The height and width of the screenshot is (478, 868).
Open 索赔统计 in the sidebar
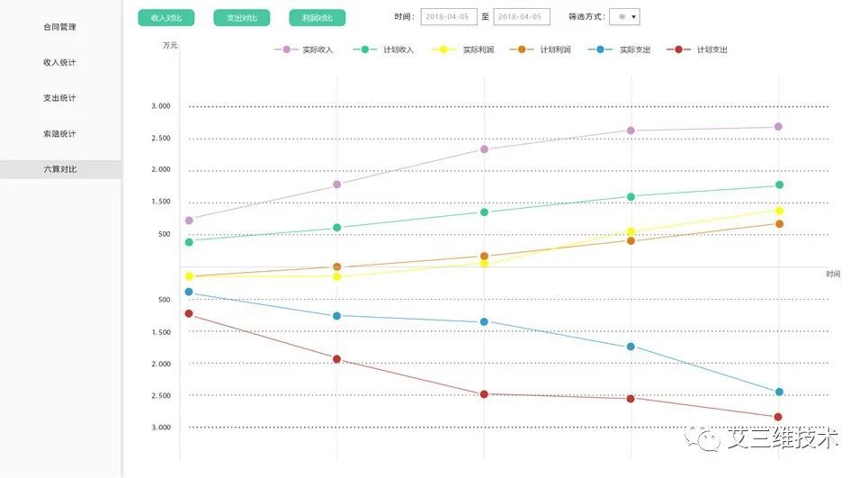pyautogui.click(x=60, y=134)
